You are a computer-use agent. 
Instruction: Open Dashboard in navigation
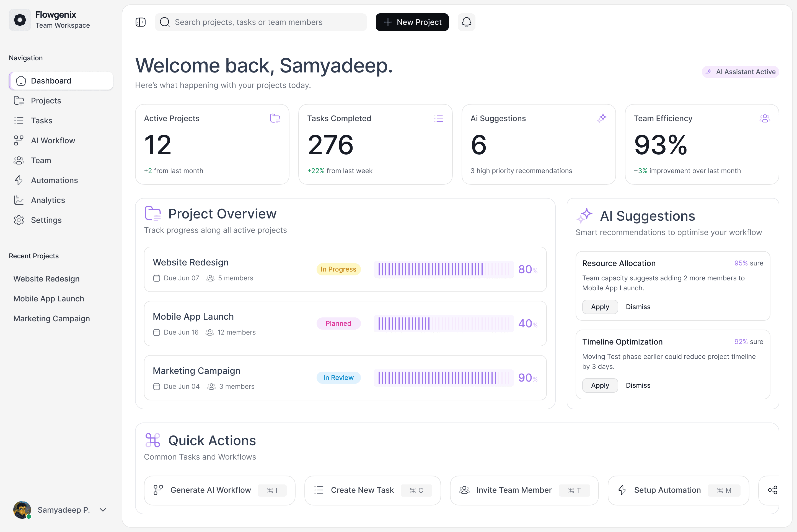point(61,81)
